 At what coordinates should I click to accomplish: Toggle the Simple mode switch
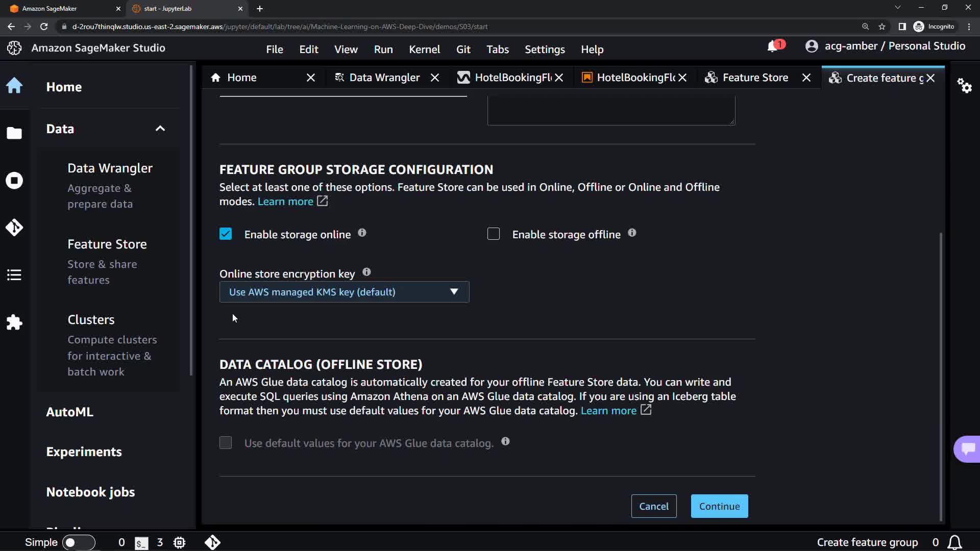[x=78, y=542]
